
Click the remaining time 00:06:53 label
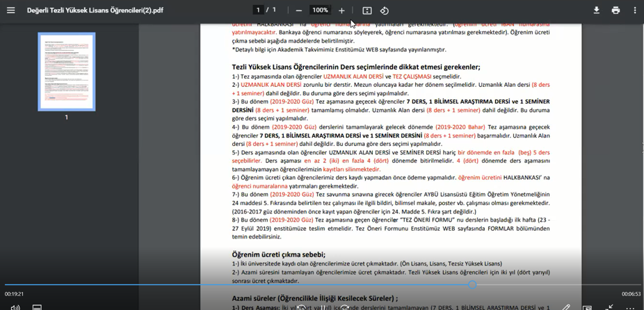tap(631, 294)
